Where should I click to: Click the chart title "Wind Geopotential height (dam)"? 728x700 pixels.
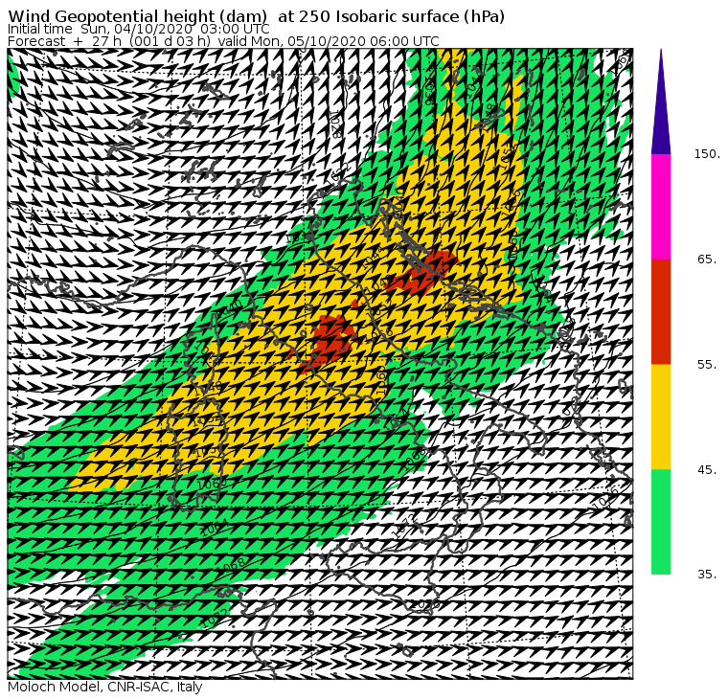[x=137, y=16]
